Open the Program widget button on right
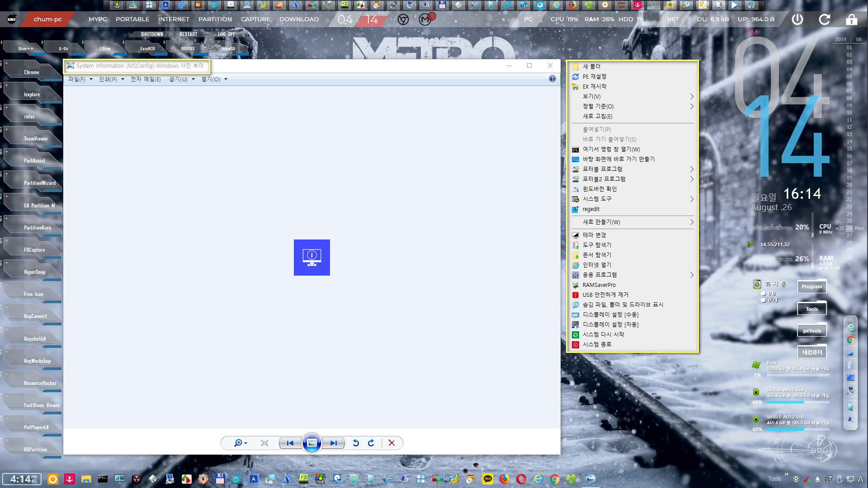 (812, 286)
